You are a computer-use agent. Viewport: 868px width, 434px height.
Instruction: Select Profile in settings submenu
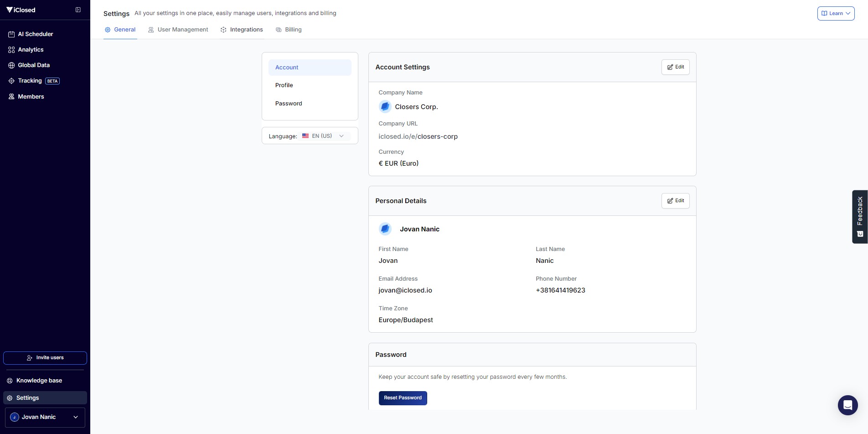pos(284,85)
